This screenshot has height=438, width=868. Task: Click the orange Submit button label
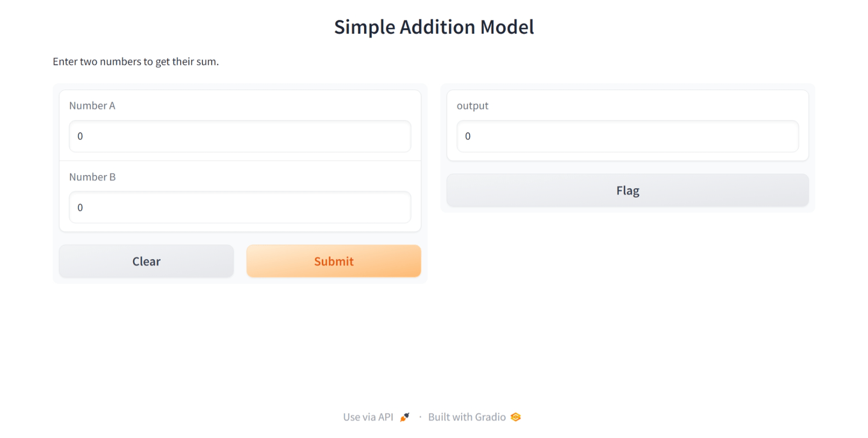pyautogui.click(x=334, y=261)
